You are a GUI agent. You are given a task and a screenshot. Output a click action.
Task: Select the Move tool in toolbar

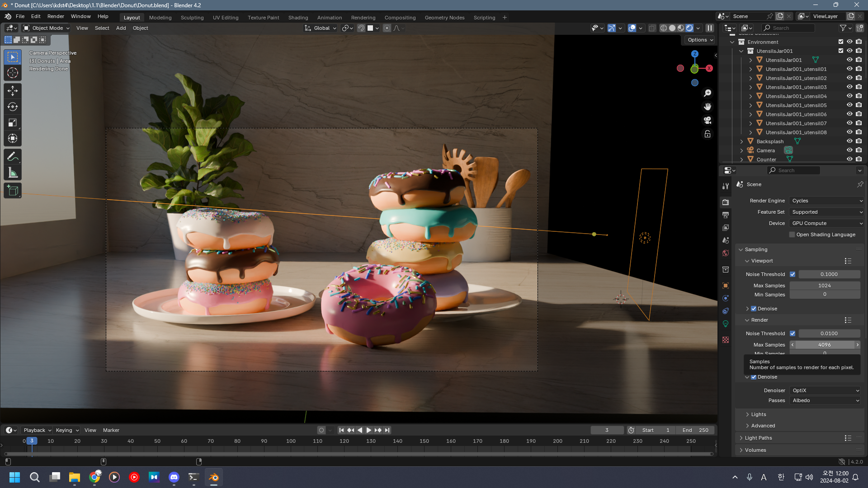(13, 91)
